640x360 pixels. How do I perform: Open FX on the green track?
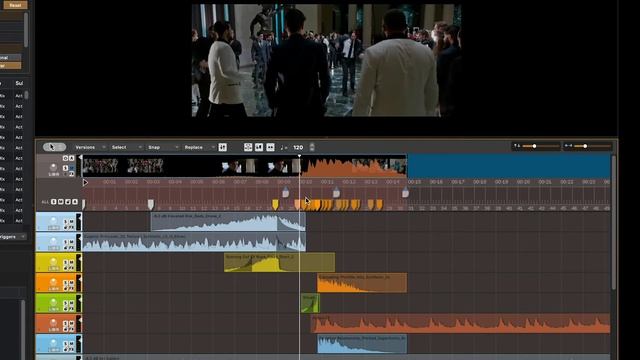coord(71,309)
